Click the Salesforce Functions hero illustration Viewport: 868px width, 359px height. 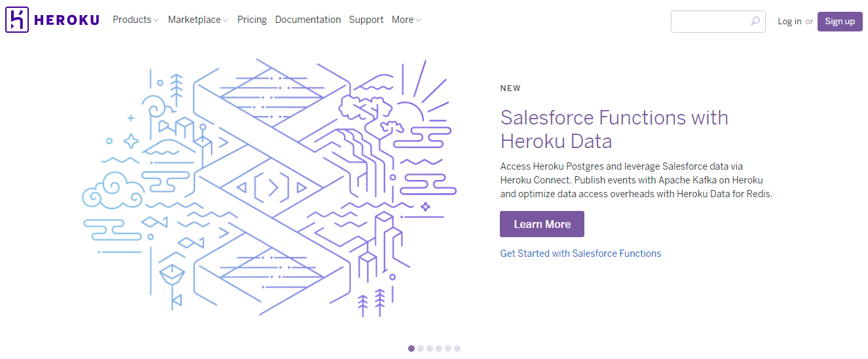click(269, 187)
